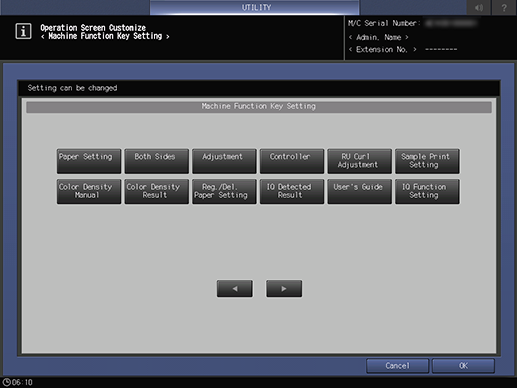Image resolution: width=517 pixels, height=388 pixels.
Task: Confirm with the OK button
Action: tap(463, 366)
